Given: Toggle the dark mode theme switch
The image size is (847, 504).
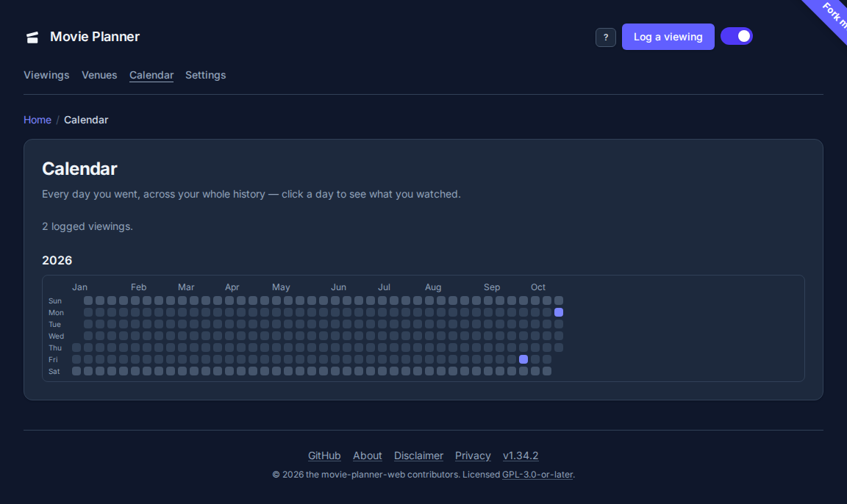Looking at the screenshot, I should pos(736,36).
